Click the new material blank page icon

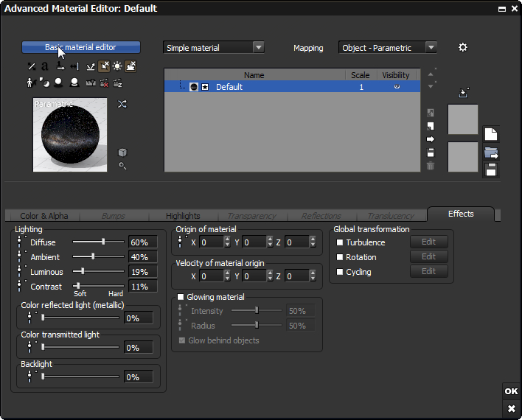pos(491,134)
